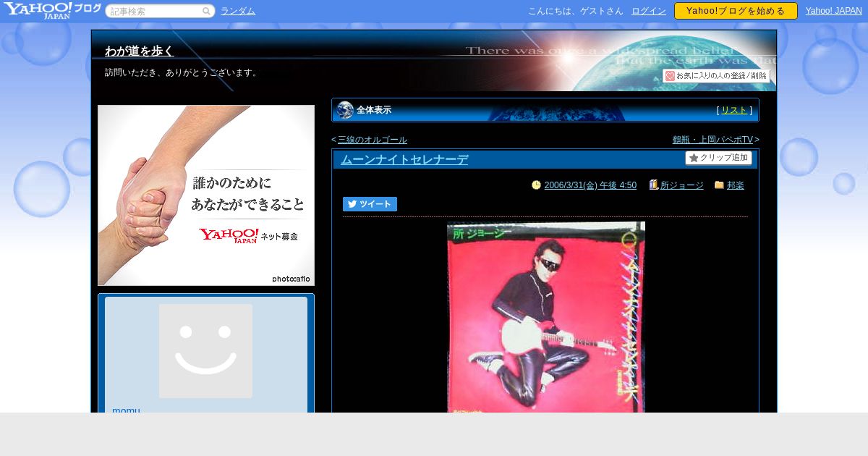Screen dimensions: 868x456
Task: Click the star icon on クリップ追加
Action: click(694, 158)
